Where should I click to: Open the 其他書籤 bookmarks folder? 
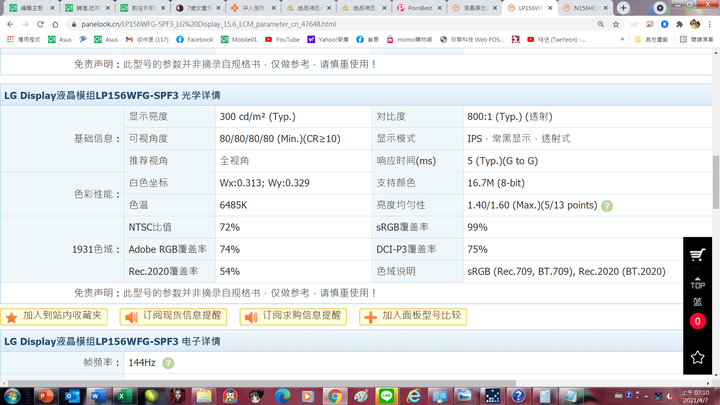point(651,39)
